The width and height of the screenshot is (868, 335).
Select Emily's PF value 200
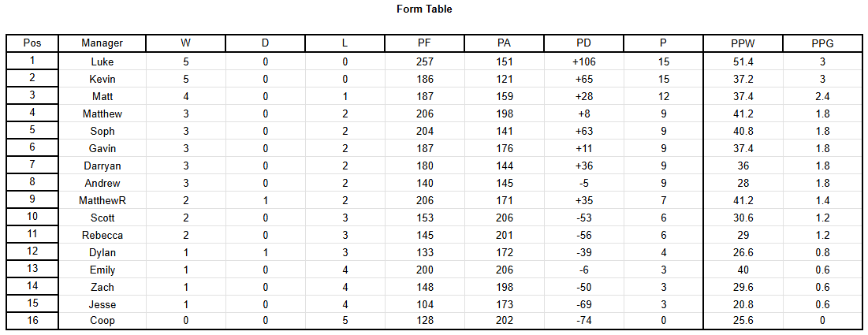point(425,270)
